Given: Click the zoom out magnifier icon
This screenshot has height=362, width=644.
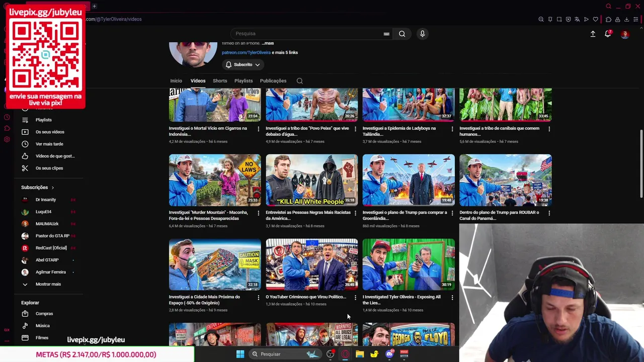Looking at the screenshot, I should [x=541, y=19].
